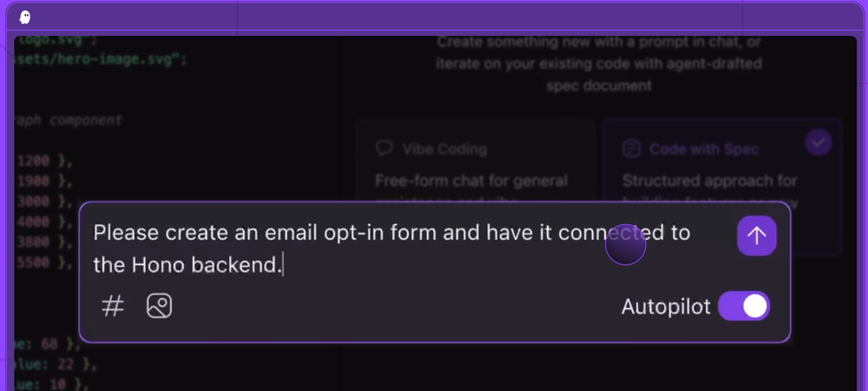Send the prompt with the arrow button
This screenshot has height=391, width=868.
coord(757,236)
